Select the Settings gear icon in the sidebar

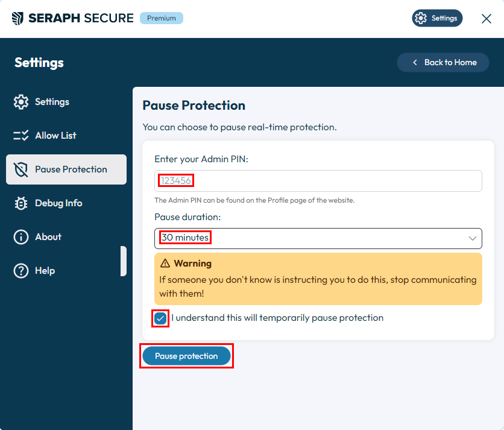(21, 102)
